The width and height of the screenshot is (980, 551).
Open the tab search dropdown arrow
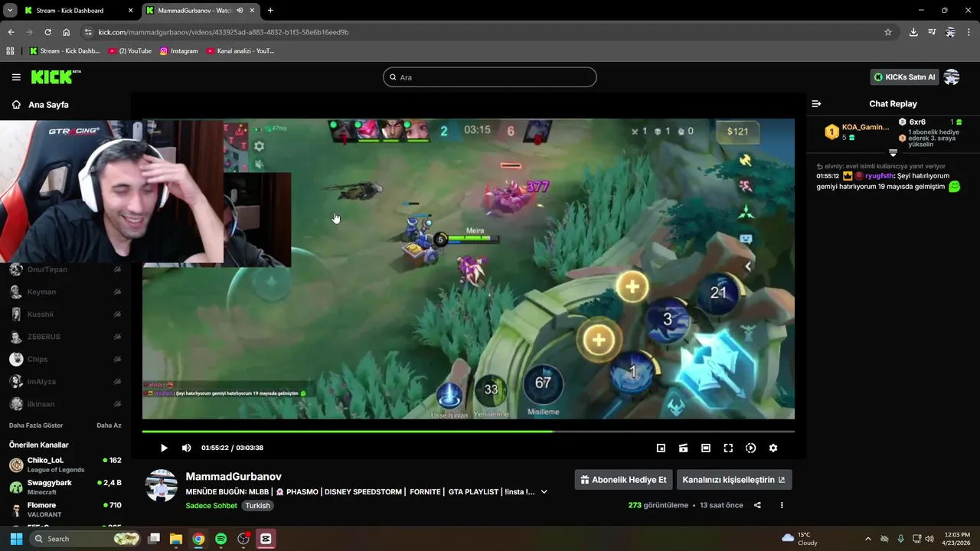point(10,11)
